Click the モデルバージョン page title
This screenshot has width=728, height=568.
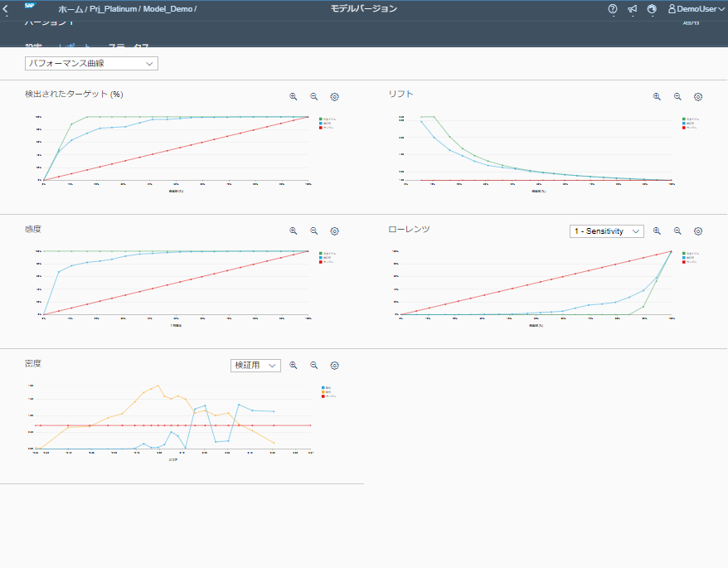point(363,8)
